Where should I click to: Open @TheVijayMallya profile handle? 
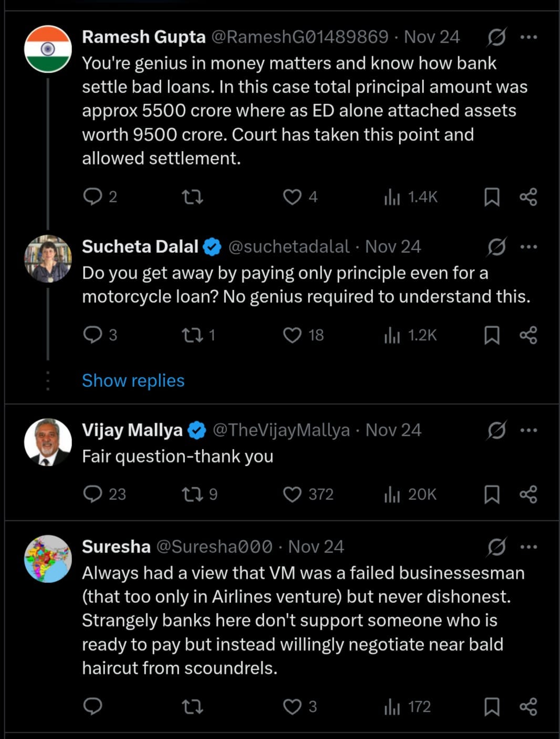click(x=281, y=430)
